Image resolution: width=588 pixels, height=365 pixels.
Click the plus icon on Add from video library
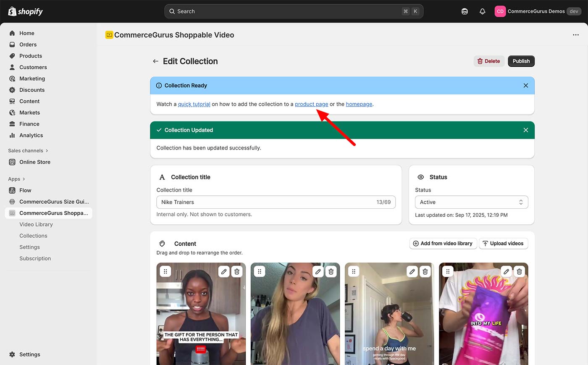tap(415, 243)
